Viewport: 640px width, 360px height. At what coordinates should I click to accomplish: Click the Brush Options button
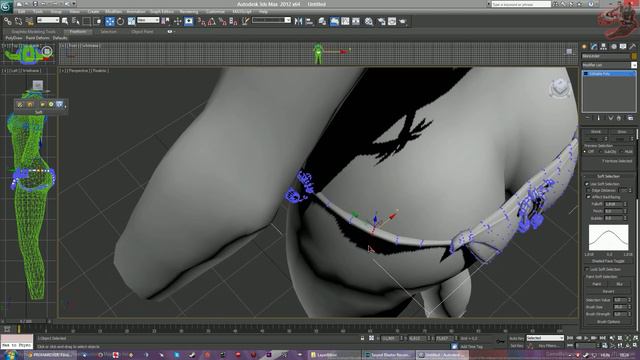(x=608, y=322)
